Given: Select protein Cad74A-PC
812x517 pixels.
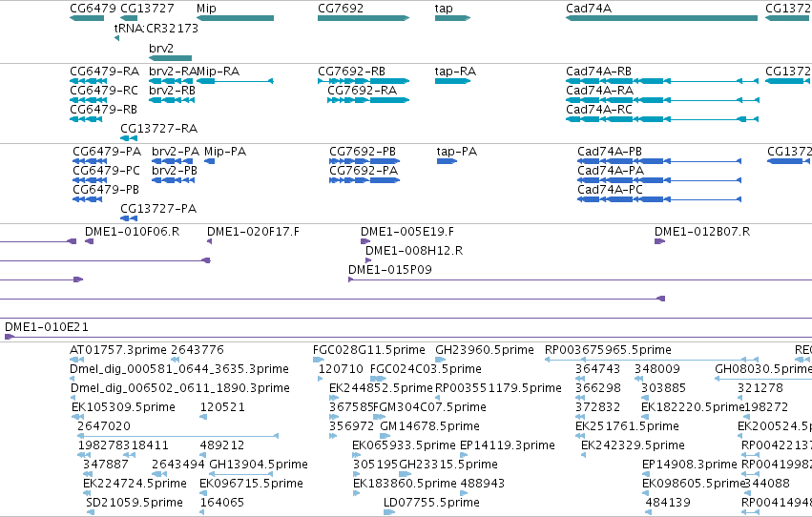Looking at the screenshot, I should 659,199.
